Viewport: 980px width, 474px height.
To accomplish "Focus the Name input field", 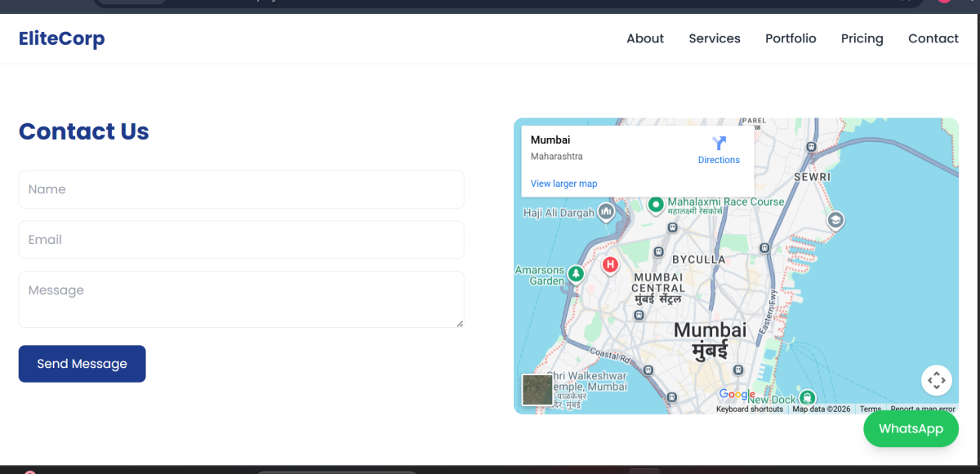I will coord(241,189).
